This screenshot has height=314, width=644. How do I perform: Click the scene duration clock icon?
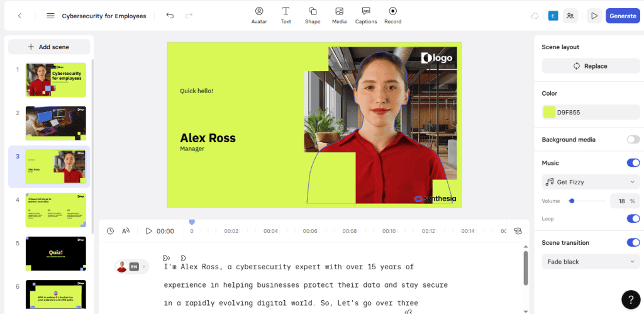(110, 231)
